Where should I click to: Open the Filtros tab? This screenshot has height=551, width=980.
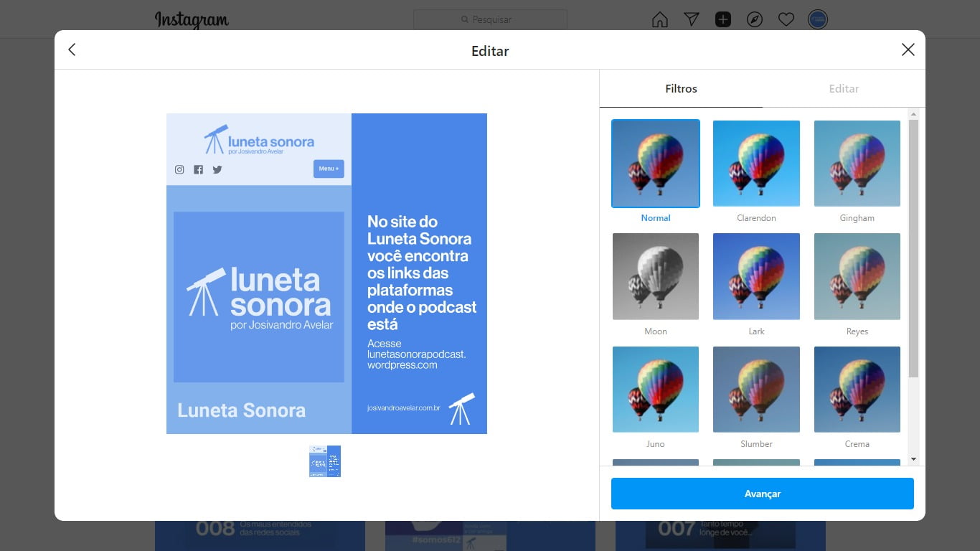point(681,89)
